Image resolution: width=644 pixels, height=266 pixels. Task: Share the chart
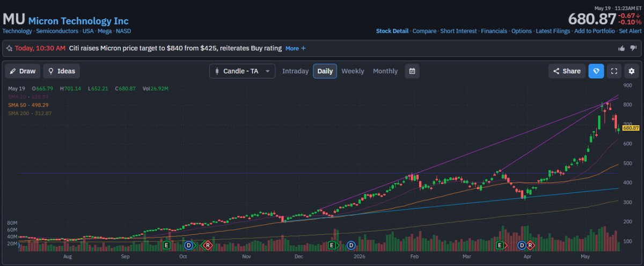[x=567, y=71]
